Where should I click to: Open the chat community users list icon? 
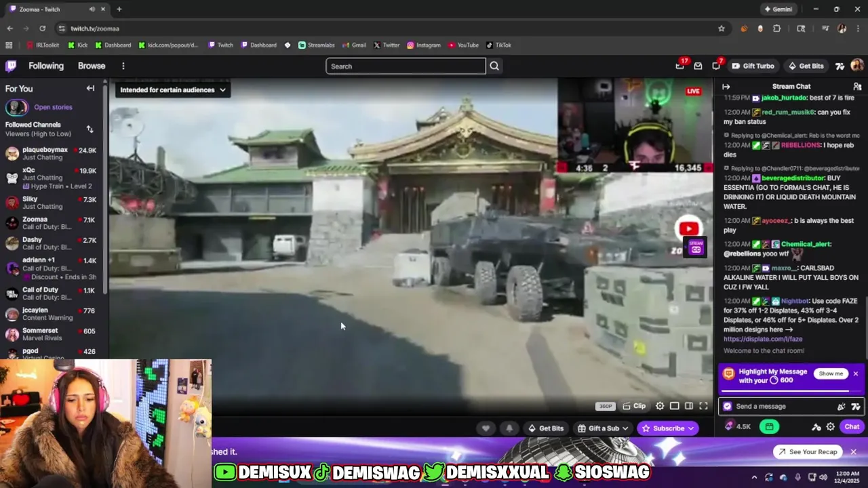[857, 86]
